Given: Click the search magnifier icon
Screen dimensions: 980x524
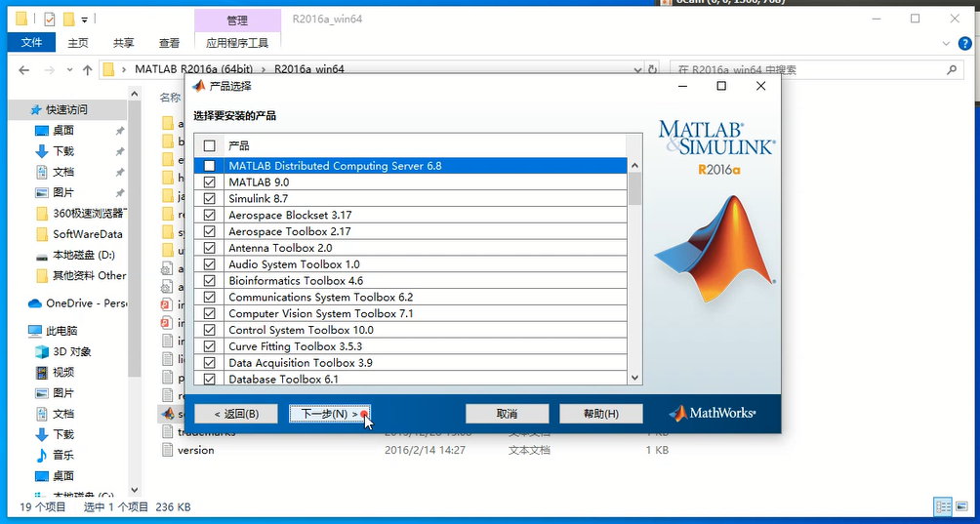Looking at the screenshot, I should click(x=952, y=69).
